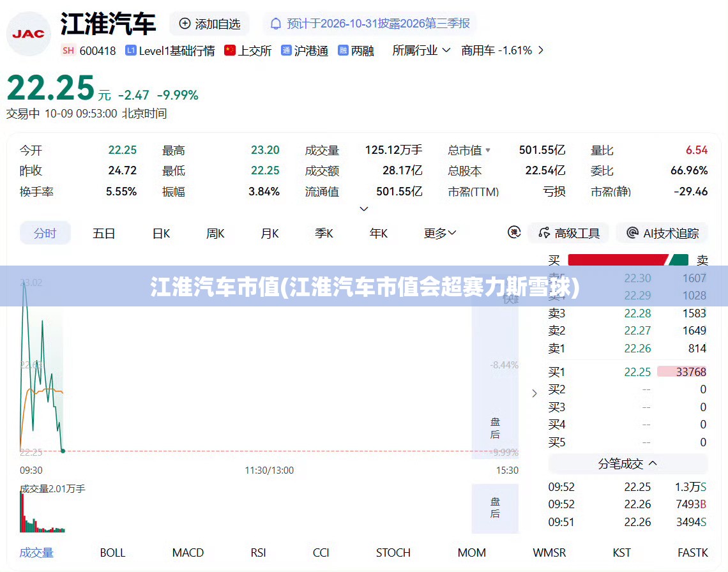Click the 卖1 price 22.26
Viewport: 728px width, 572px height.
pos(637,348)
